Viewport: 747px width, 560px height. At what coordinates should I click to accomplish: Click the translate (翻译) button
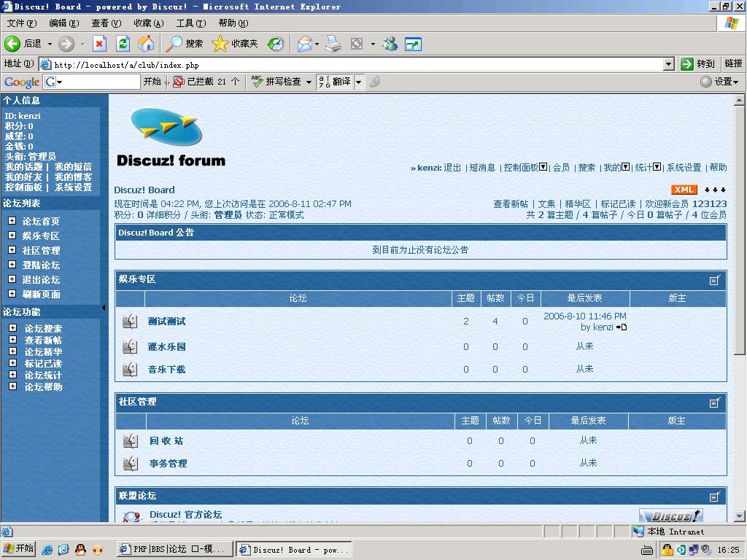[335, 82]
